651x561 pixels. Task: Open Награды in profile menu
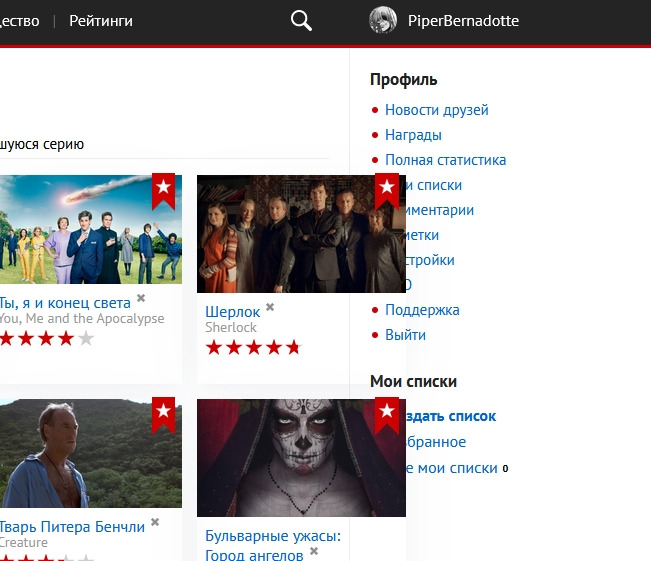pos(413,135)
